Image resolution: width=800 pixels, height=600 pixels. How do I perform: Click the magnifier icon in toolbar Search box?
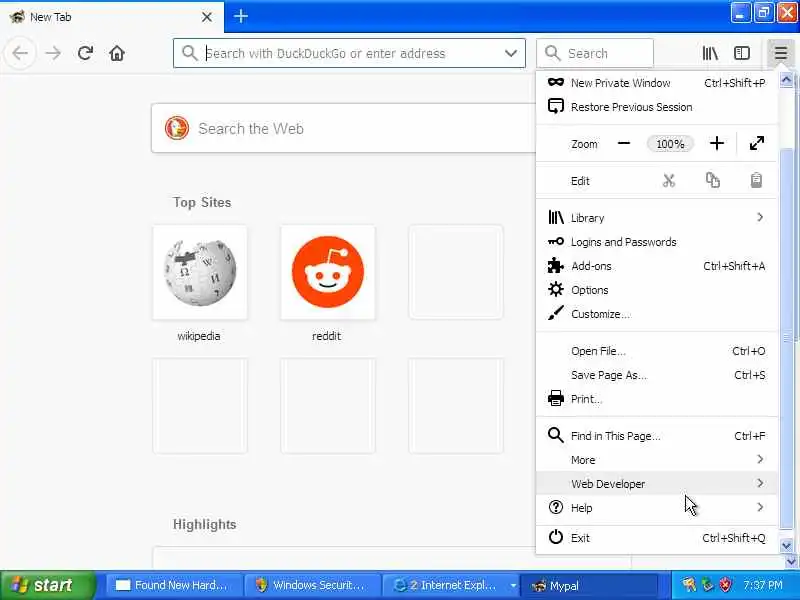tap(553, 53)
